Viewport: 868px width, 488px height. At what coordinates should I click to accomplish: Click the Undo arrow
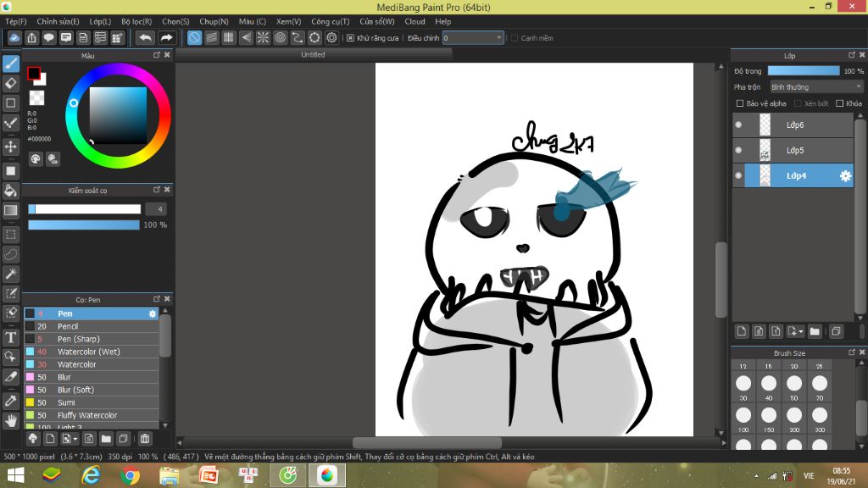[x=145, y=37]
